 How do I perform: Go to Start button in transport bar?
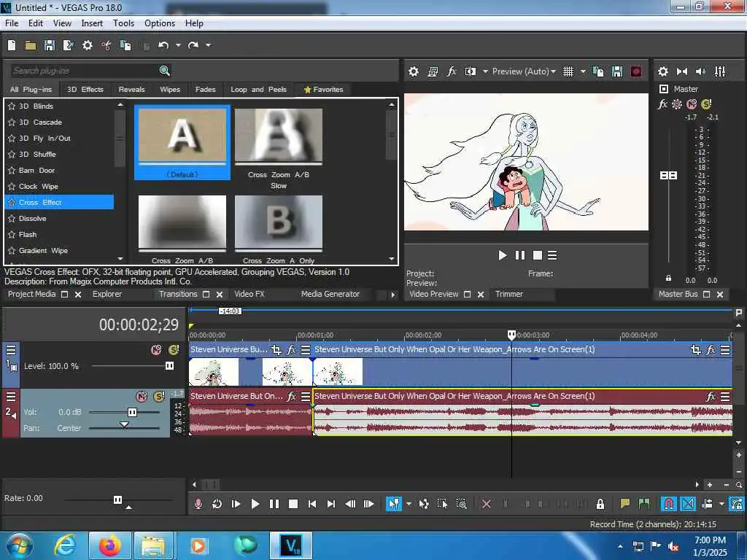(312, 504)
